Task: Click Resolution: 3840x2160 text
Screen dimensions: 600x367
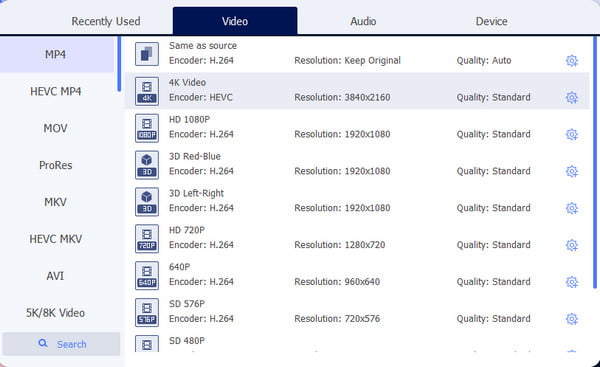Action: pyautogui.click(x=342, y=97)
